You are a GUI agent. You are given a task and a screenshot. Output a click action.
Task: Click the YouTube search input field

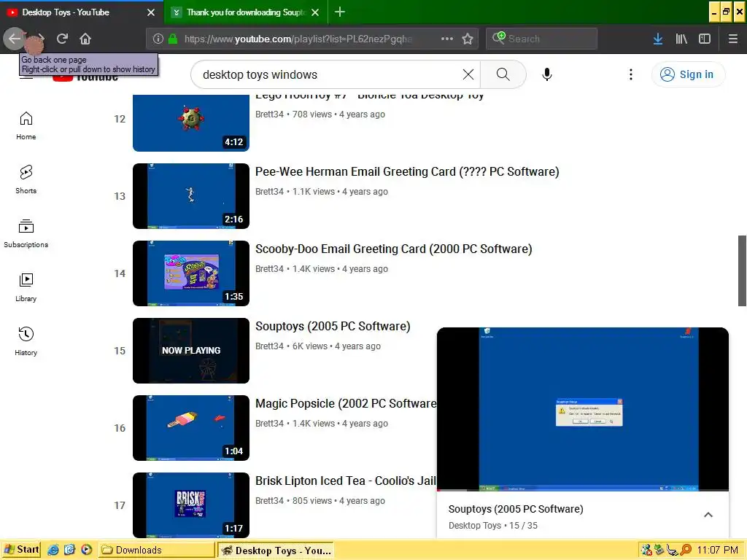[x=329, y=74]
